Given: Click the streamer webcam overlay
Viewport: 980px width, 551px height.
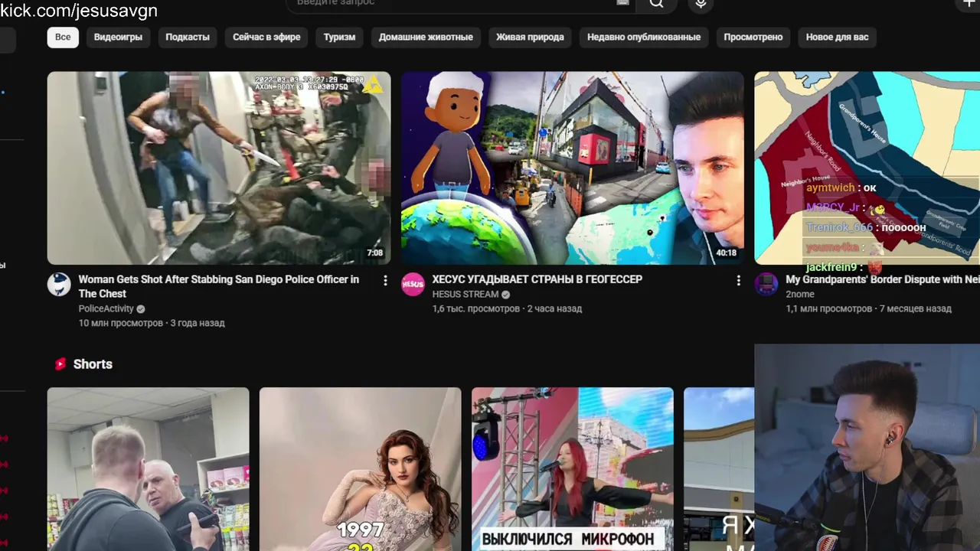Looking at the screenshot, I should [867, 448].
